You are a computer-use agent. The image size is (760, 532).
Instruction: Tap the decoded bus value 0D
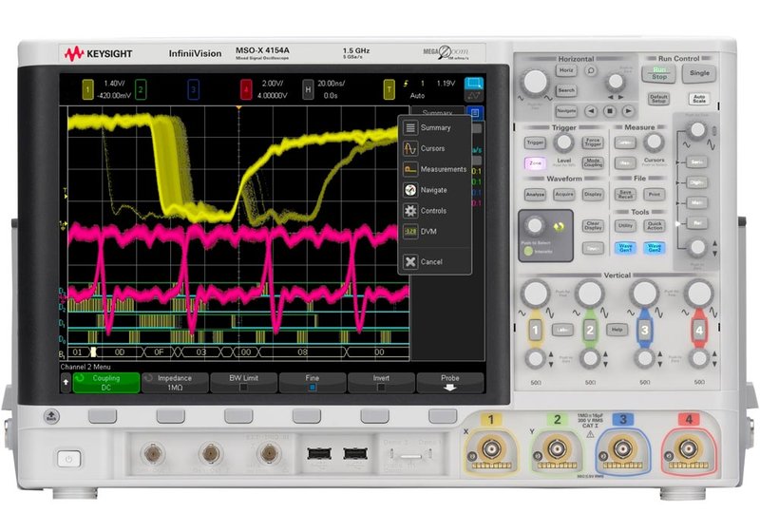coord(120,352)
